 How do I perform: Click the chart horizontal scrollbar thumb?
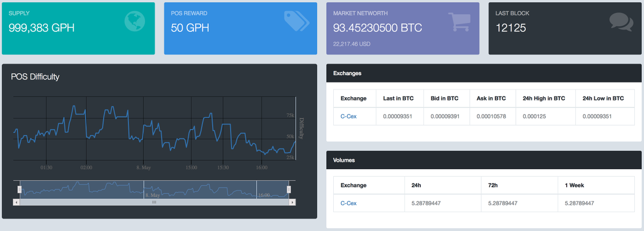click(154, 203)
